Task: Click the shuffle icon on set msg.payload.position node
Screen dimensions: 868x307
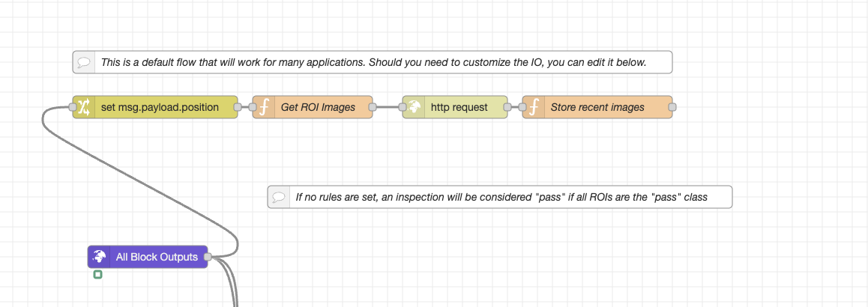Action: 84,107
